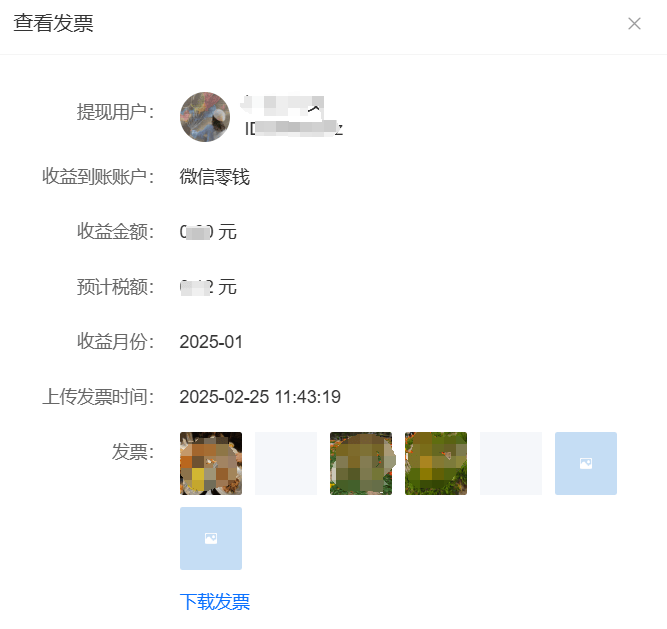The height and width of the screenshot is (629, 667).
Task: Click the blurred user ID under the username
Action: (294, 128)
